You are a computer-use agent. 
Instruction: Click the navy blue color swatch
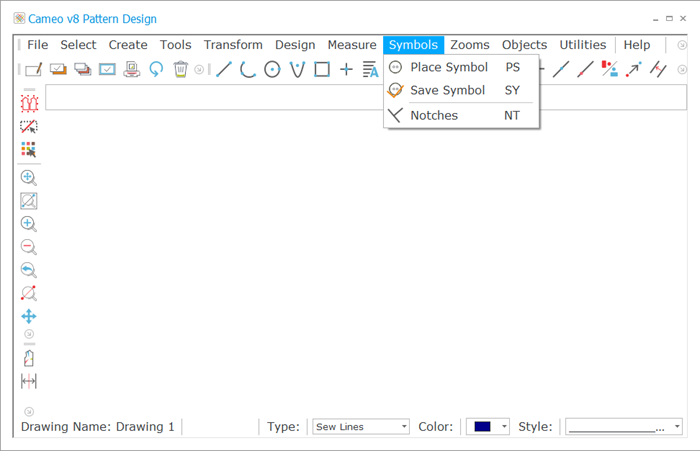(x=483, y=426)
